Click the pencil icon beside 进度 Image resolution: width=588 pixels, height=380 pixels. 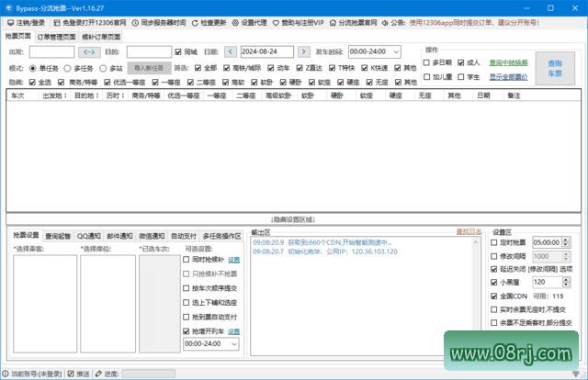98,374
